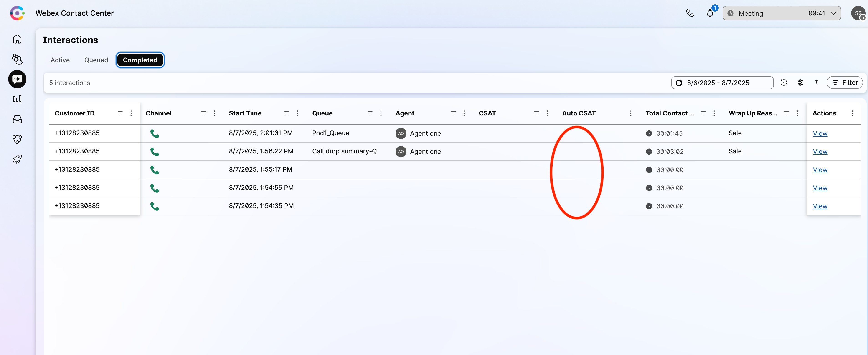Switch to the Queued tab
This screenshot has width=868, height=355.
coord(96,60)
